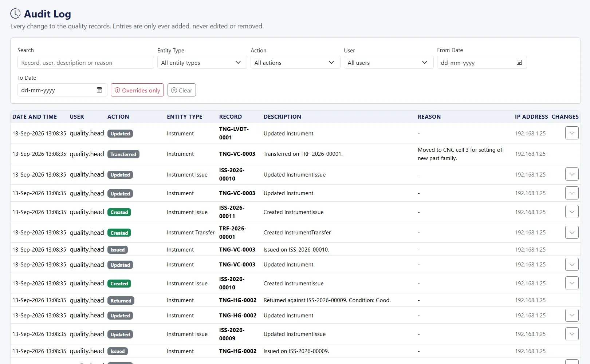The image size is (590, 364).
Task: Toggle the Overrides only filter
Action: point(137,90)
